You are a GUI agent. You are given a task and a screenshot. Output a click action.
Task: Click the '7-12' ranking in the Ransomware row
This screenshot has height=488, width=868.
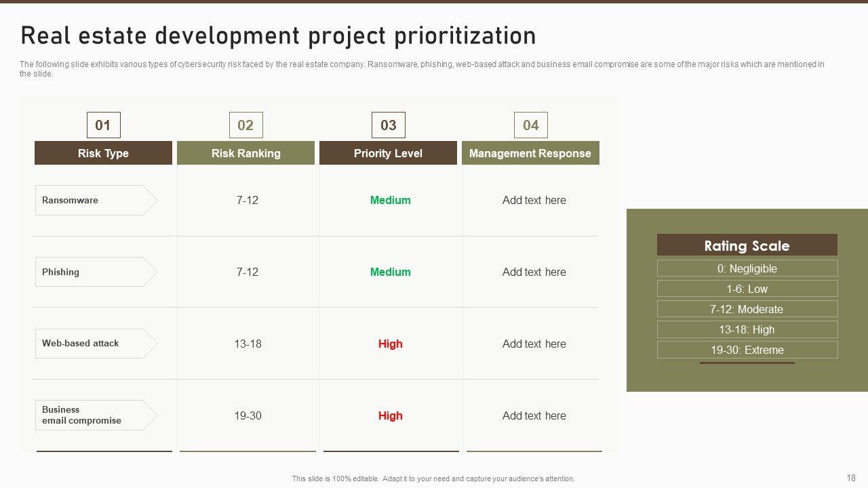point(248,200)
